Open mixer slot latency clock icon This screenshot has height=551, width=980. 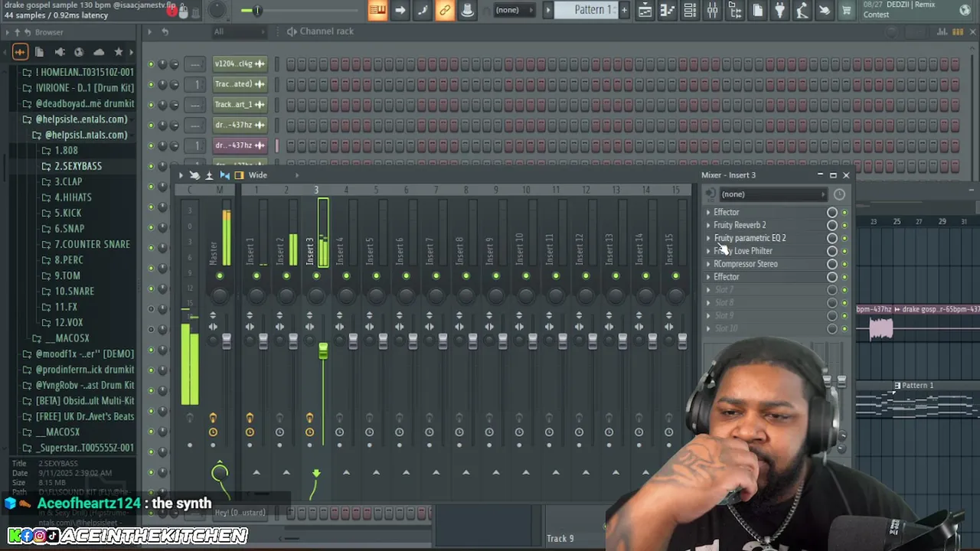[x=839, y=194]
